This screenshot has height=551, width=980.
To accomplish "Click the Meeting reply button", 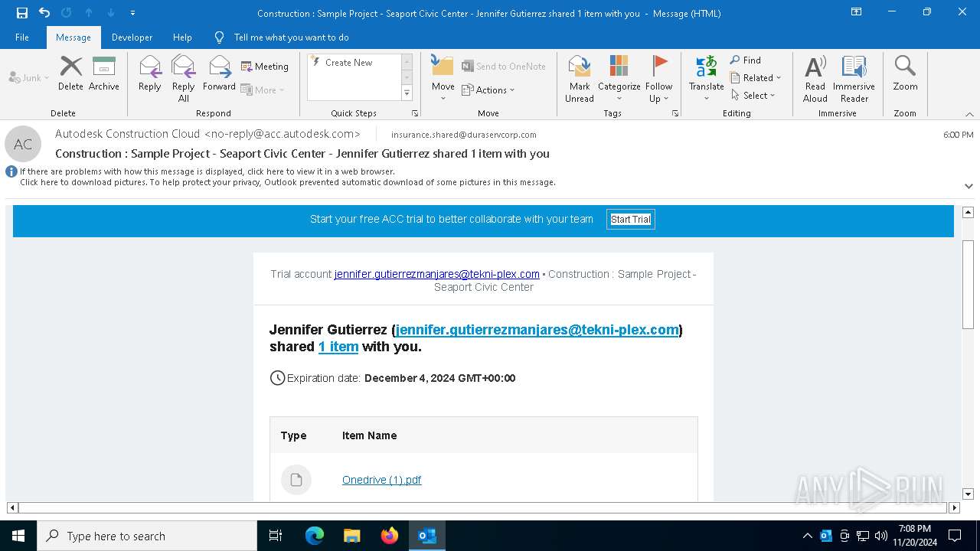I will pos(265,67).
